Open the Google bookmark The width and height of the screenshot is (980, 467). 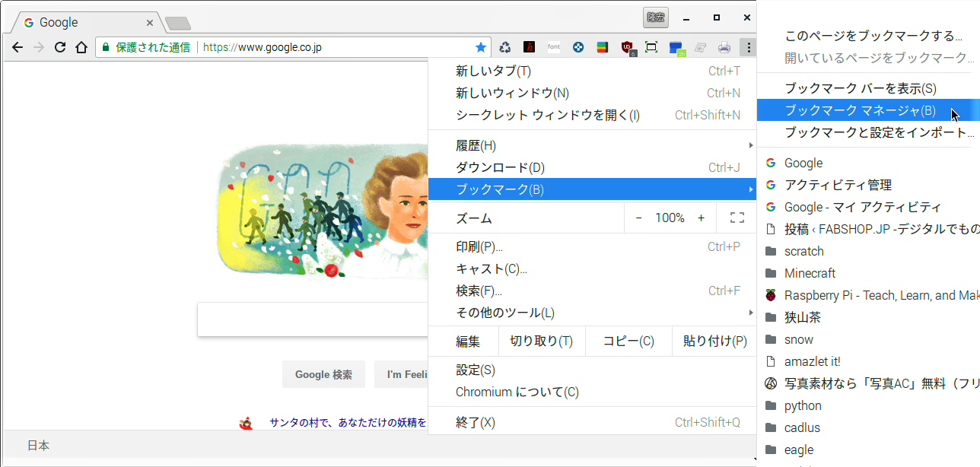(x=869, y=163)
